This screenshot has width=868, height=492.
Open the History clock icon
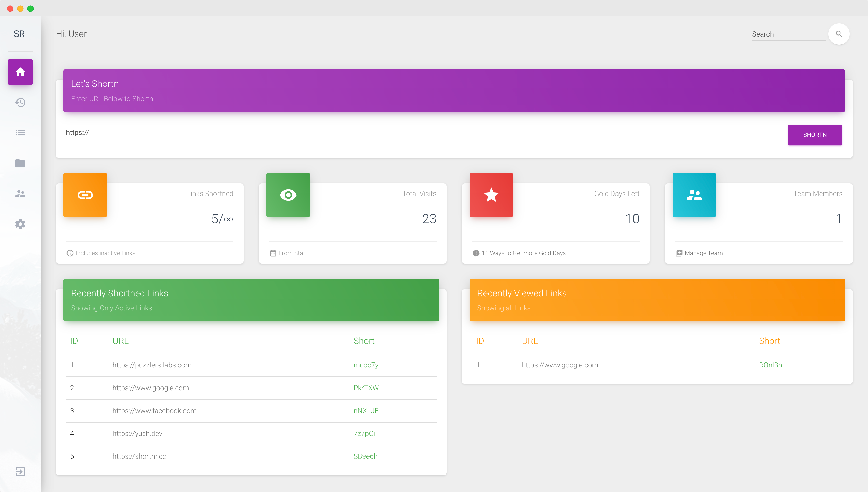tap(20, 102)
